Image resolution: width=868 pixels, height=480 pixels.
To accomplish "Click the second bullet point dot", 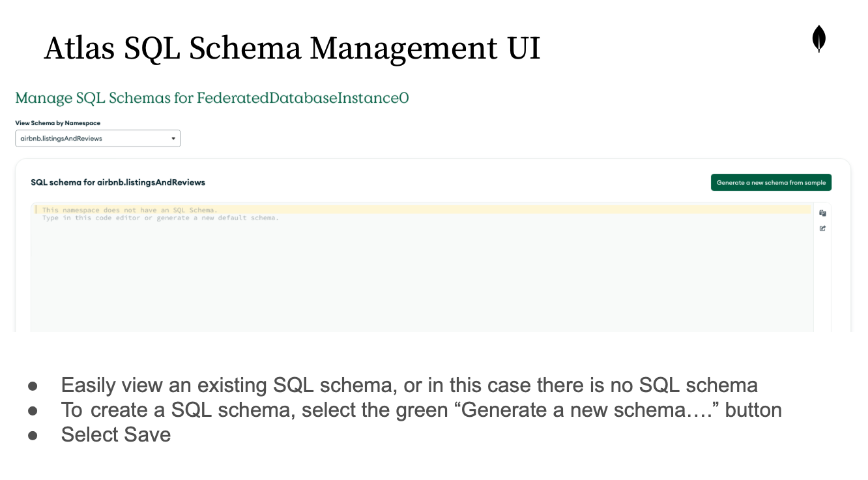I will tap(33, 410).
